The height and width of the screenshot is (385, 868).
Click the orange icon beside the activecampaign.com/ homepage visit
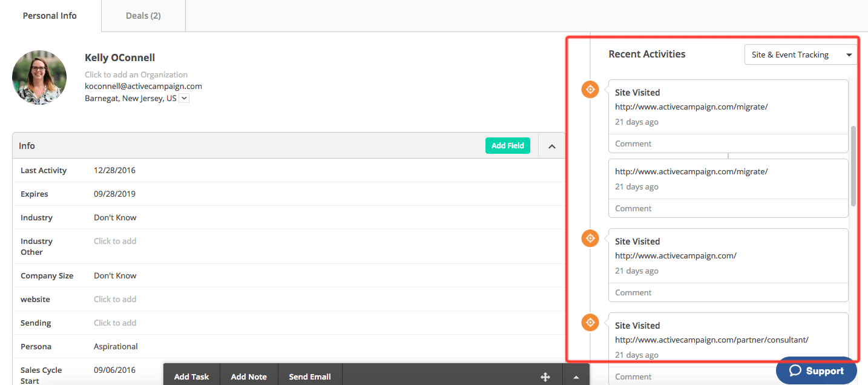(x=590, y=239)
